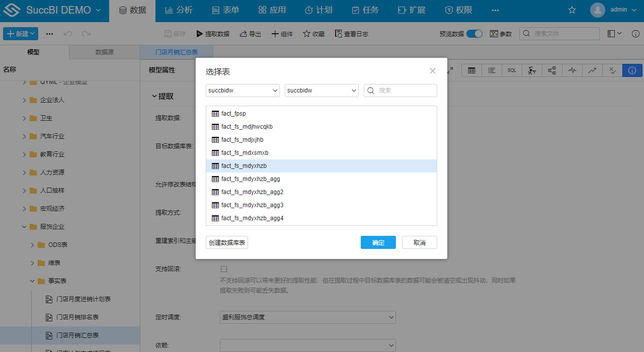Switch to the table grid view icon
The width and height of the screenshot is (644, 352).
(471, 70)
